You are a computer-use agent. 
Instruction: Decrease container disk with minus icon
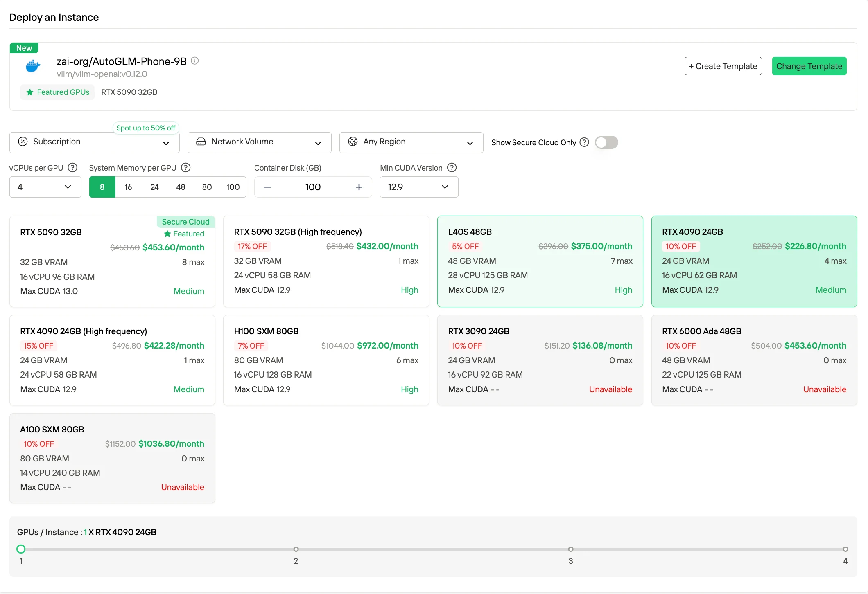coord(267,187)
